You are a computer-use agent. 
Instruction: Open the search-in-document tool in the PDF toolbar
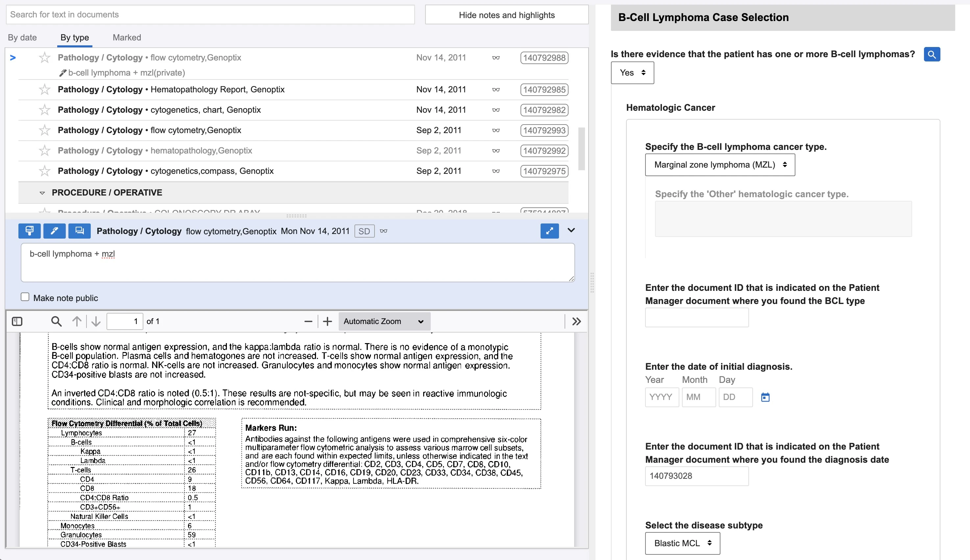pyautogui.click(x=56, y=321)
